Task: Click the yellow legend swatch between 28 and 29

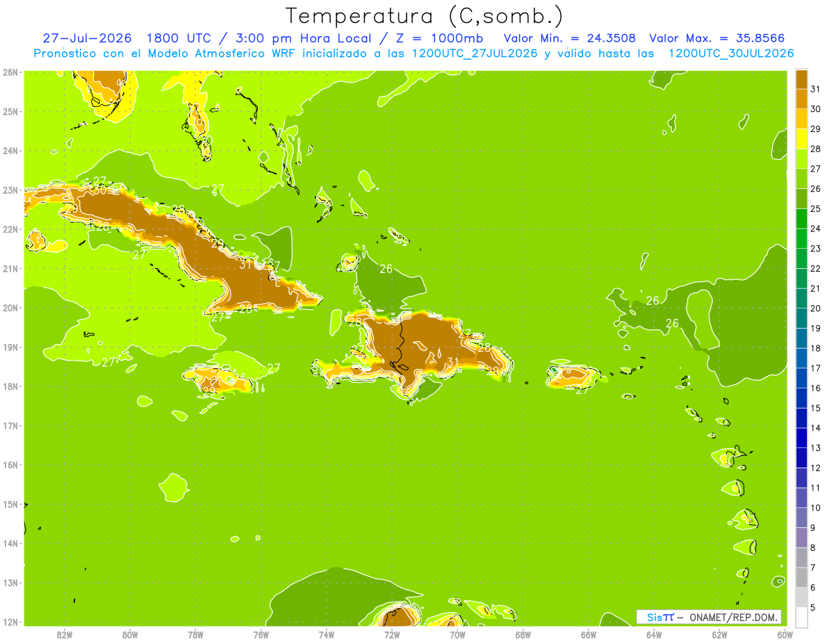Action: click(x=801, y=139)
